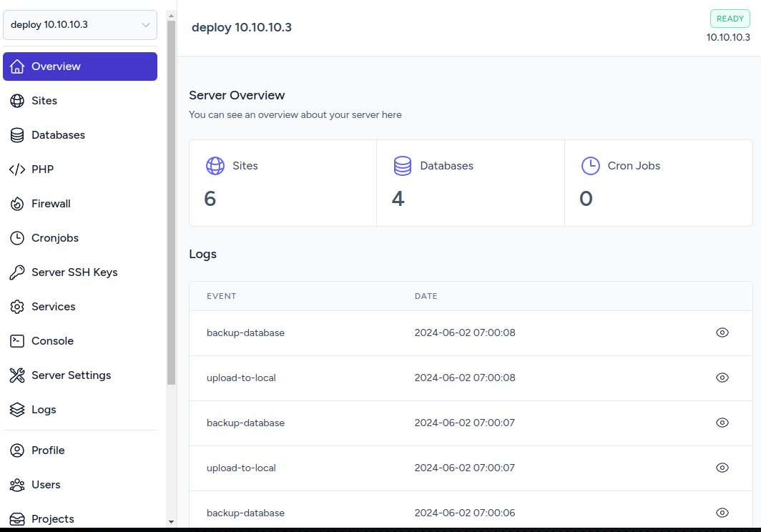Screen dimensions: 761x532
Task: Click the date 2024-06-02 07:00:06
Action: pos(464,513)
